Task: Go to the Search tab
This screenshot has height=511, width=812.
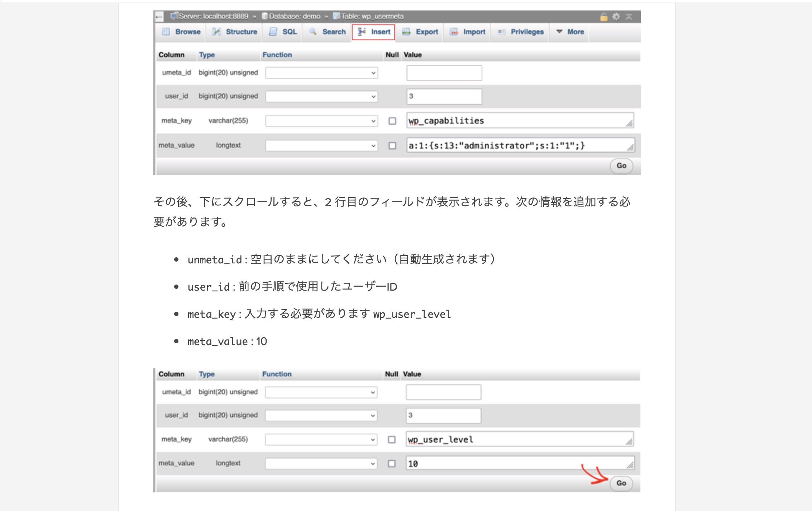Action: (327, 32)
